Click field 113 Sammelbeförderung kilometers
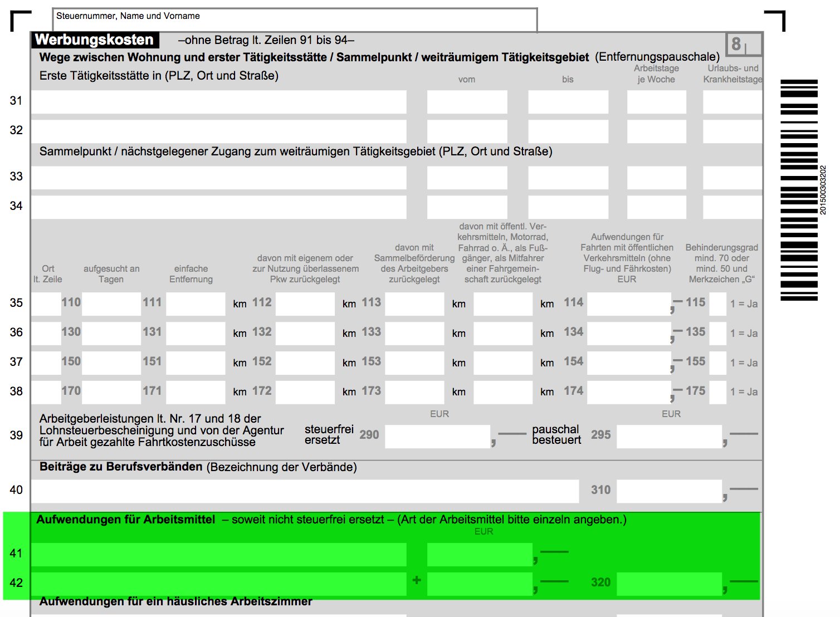 click(x=414, y=304)
